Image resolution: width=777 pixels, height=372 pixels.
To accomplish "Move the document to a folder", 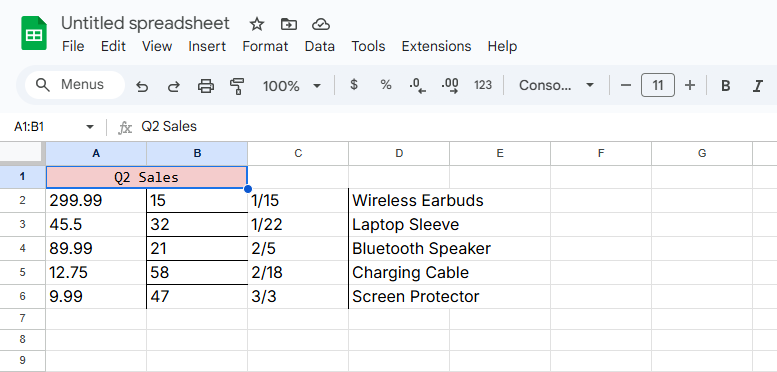I will click(288, 24).
